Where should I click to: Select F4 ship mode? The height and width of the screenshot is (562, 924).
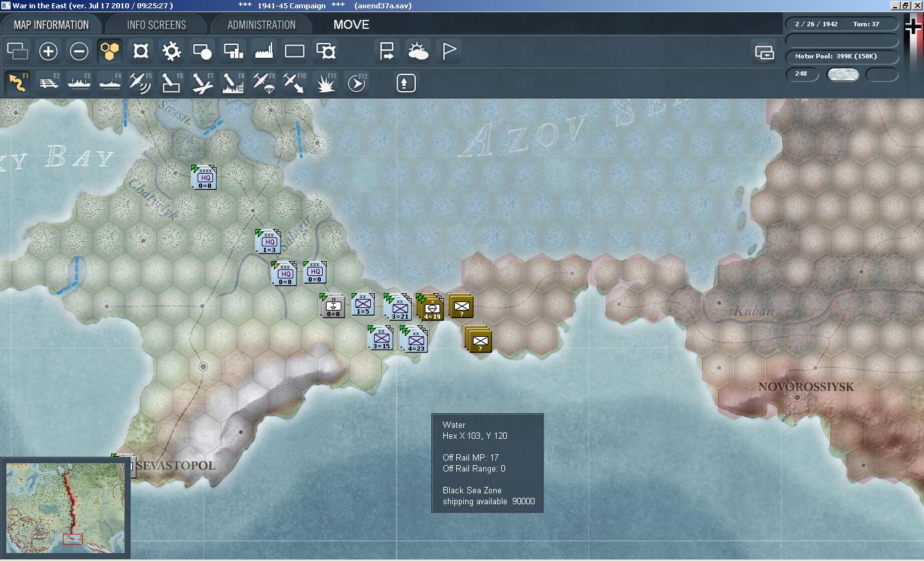point(110,82)
